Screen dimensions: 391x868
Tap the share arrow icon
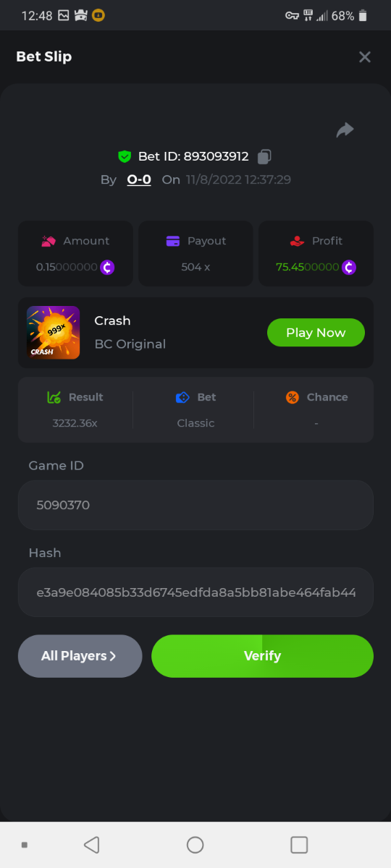coord(345,130)
